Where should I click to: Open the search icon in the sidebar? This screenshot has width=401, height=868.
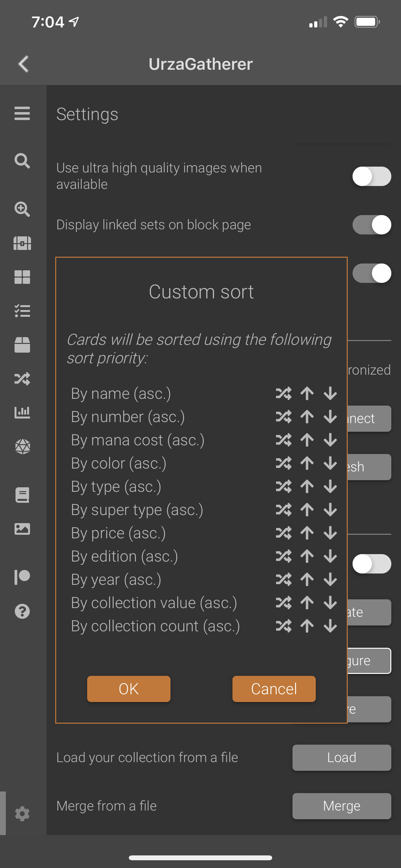(x=22, y=161)
